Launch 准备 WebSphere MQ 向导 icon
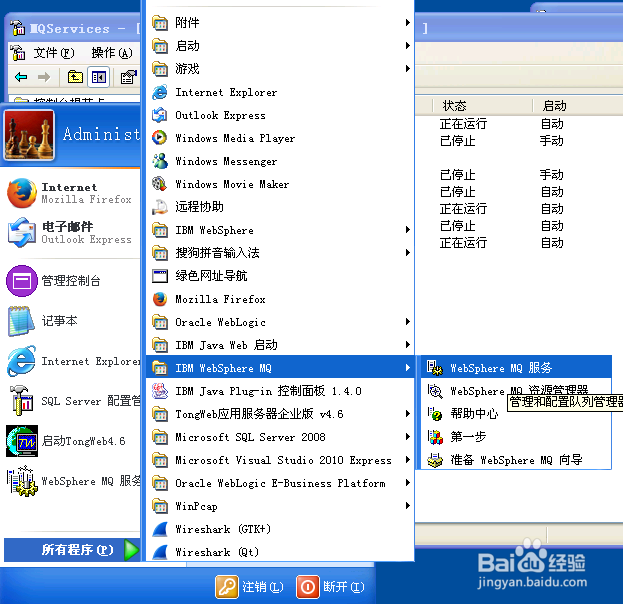623x604 pixels. point(435,460)
